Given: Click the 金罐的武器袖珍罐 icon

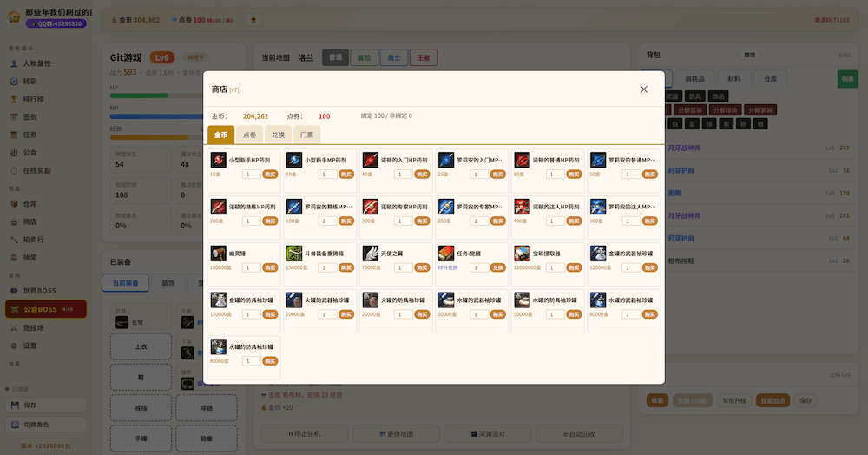Looking at the screenshot, I should pyautogui.click(x=598, y=254).
